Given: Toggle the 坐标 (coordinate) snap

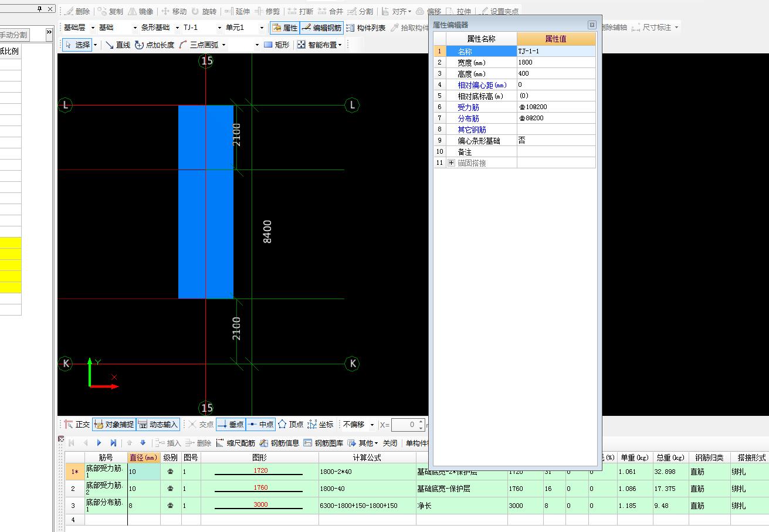Looking at the screenshot, I should 320,425.
